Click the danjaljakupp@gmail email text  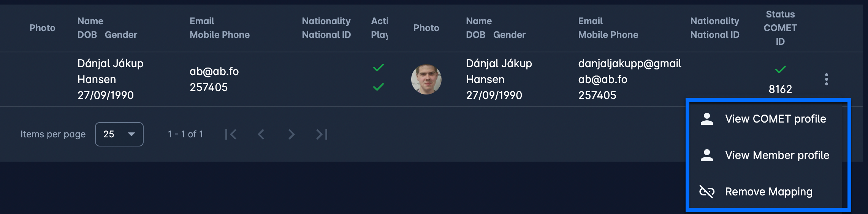(629, 63)
